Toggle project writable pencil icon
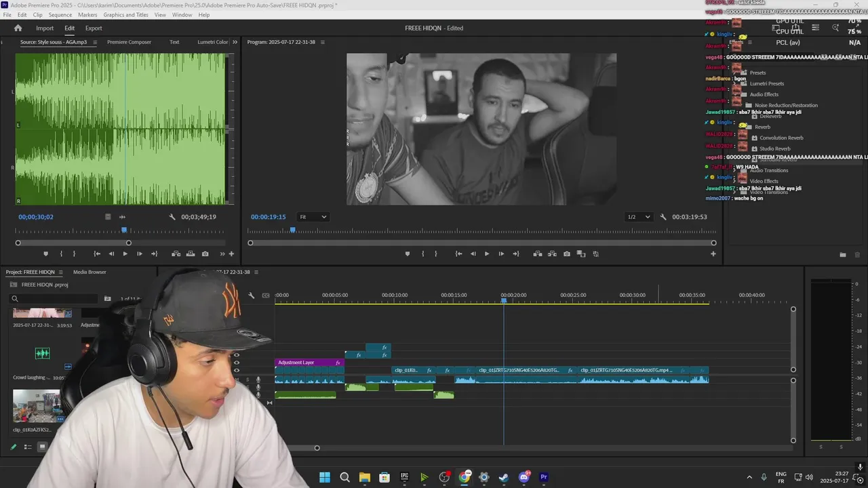Viewport: 868px width, 488px height. click(x=13, y=447)
